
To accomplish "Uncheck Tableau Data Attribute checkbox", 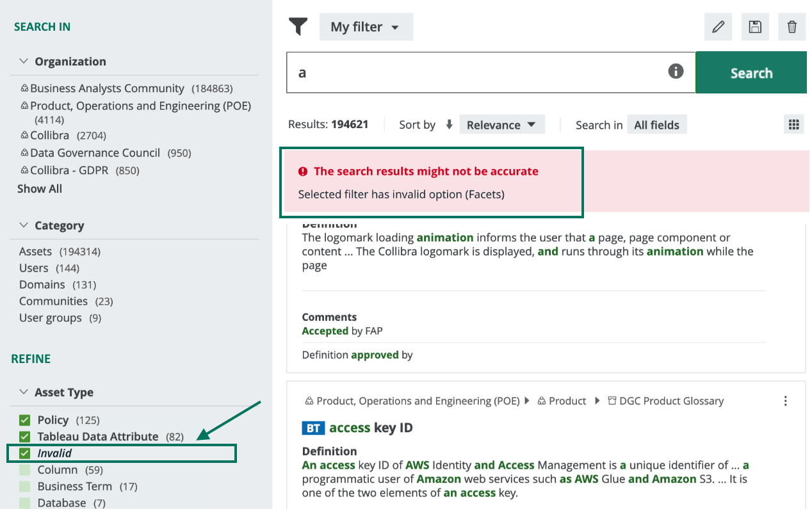I will tap(25, 437).
